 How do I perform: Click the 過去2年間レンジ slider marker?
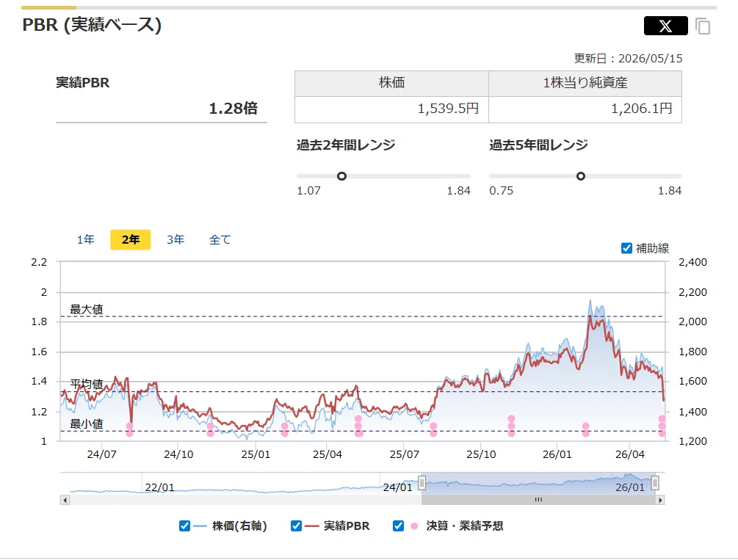pos(341,176)
